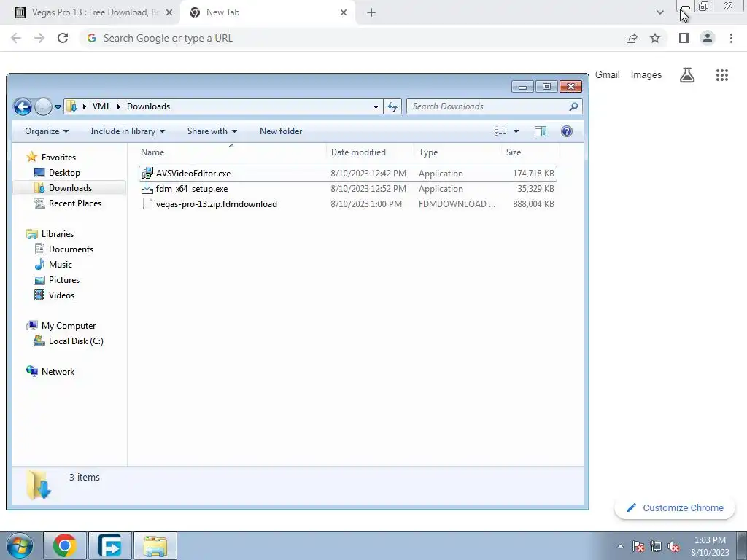
Task: Open the Music library
Action: [x=60, y=264]
